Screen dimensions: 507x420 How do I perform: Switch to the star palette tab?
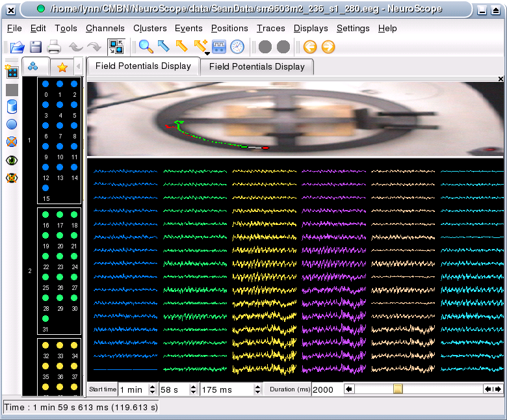62,67
